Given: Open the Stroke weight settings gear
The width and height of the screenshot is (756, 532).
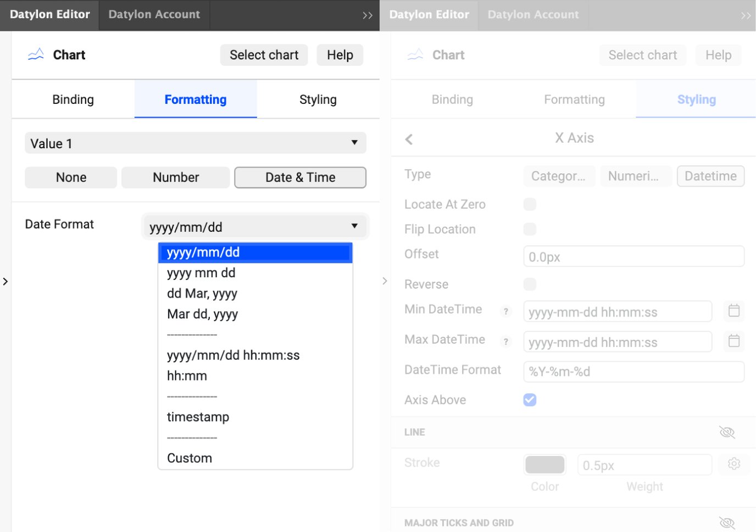Looking at the screenshot, I should (734, 464).
